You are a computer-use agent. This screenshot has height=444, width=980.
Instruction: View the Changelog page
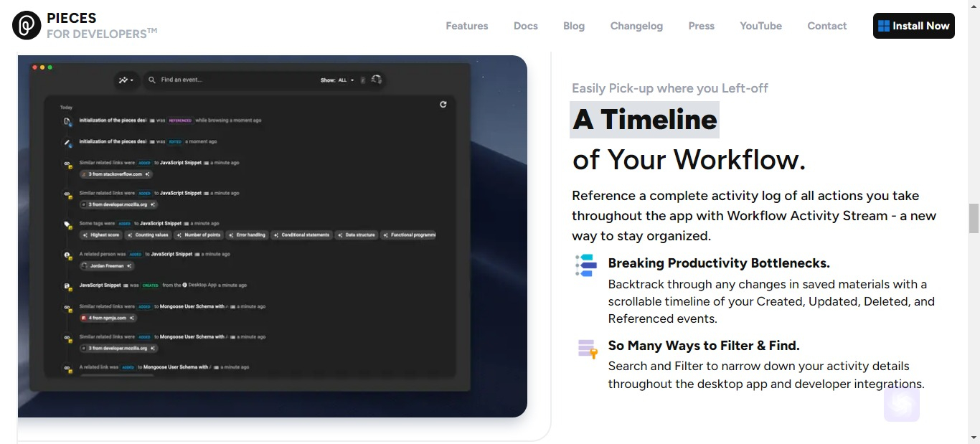(x=636, y=26)
